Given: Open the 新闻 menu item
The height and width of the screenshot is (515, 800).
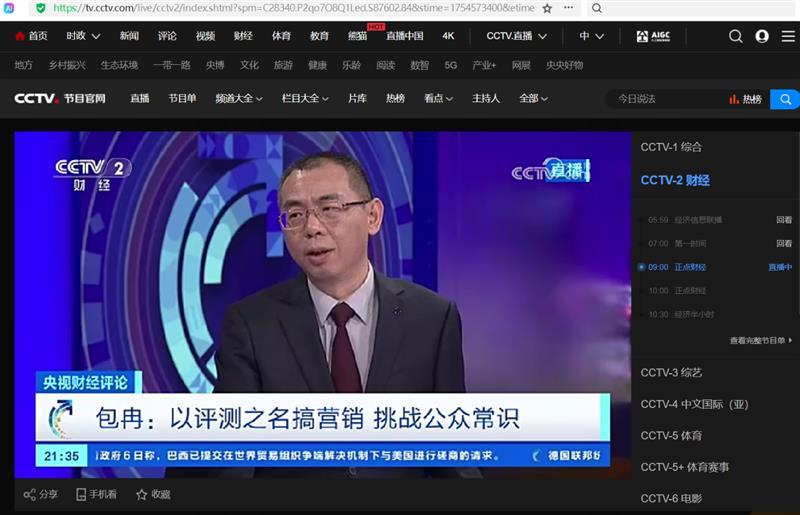Looking at the screenshot, I should [x=129, y=36].
